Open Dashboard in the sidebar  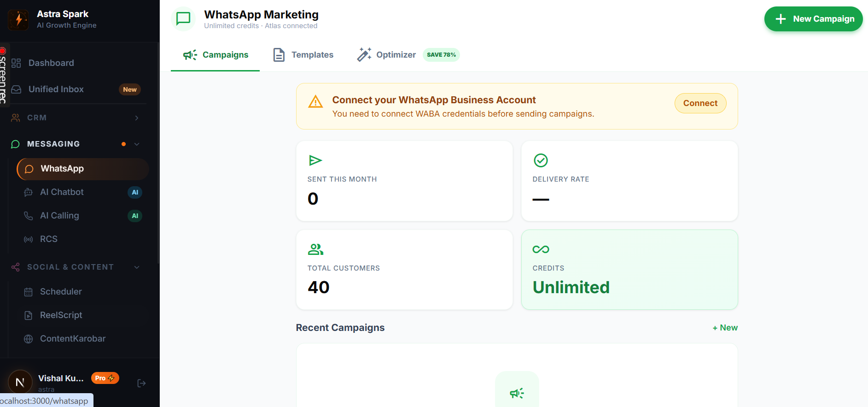(78, 63)
